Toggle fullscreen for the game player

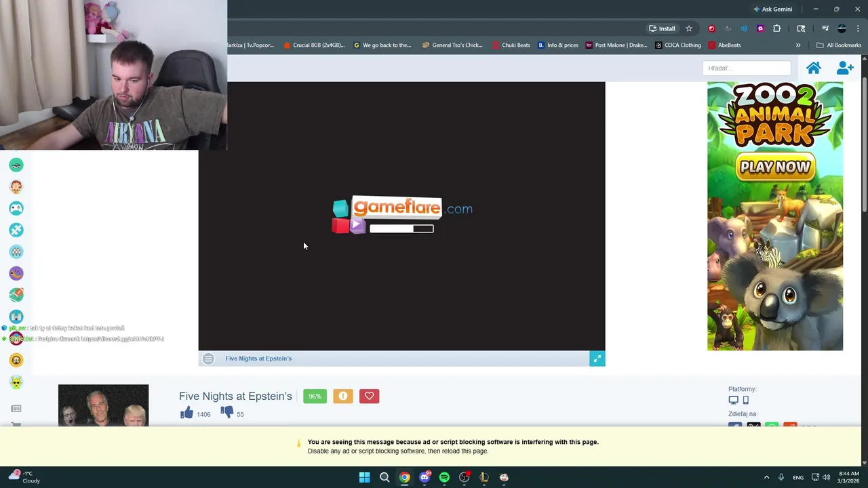[597, 359]
